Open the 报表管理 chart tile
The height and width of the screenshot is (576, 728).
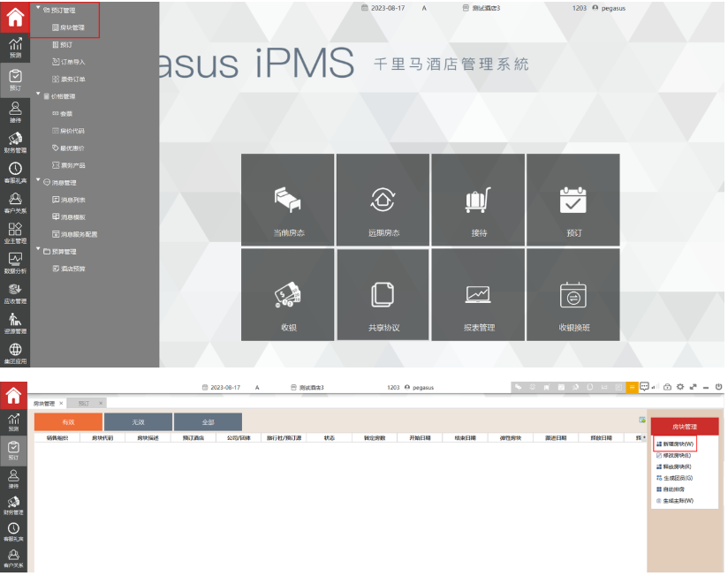pyautogui.click(x=478, y=295)
